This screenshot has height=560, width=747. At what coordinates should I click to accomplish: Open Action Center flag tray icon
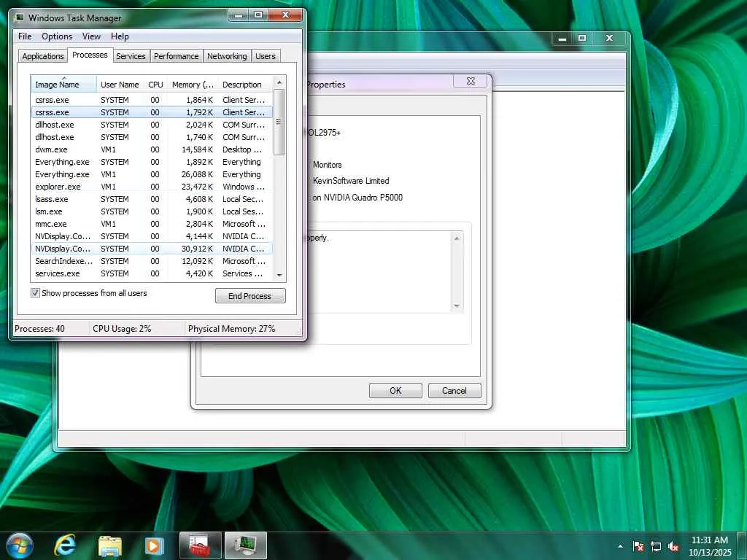pos(638,546)
